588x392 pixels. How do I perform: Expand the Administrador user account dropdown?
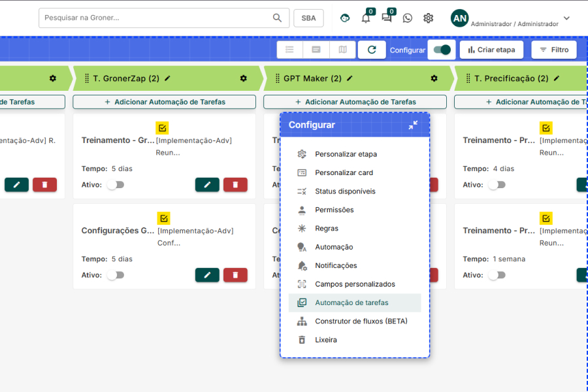(x=566, y=18)
